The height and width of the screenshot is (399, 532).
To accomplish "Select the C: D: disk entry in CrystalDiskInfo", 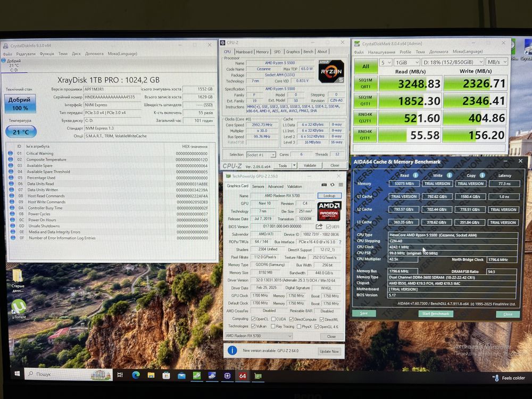I will pos(13,65).
